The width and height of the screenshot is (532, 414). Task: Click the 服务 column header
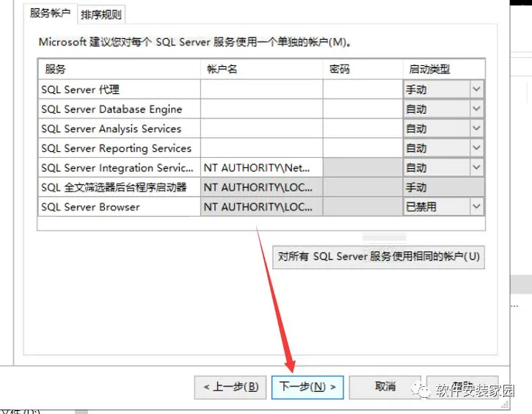[x=119, y=69]
